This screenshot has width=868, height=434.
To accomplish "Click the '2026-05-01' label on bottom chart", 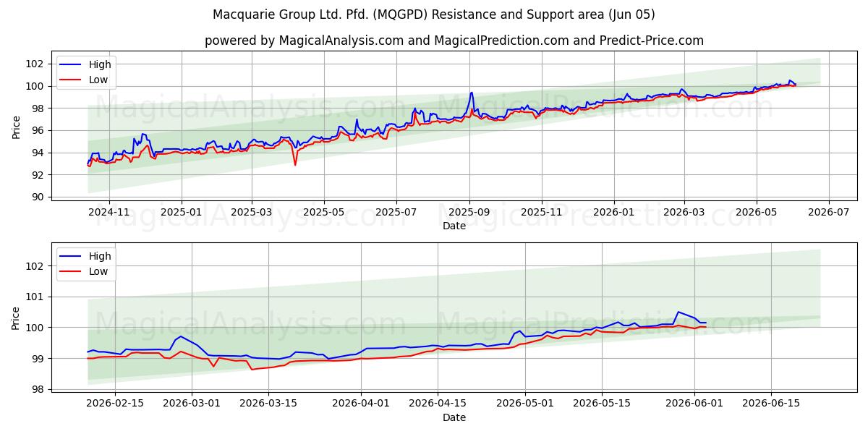I will pos(526,404).
